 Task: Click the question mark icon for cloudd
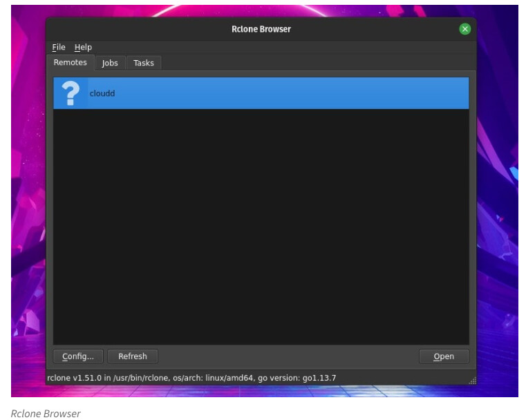coord(71,93)
